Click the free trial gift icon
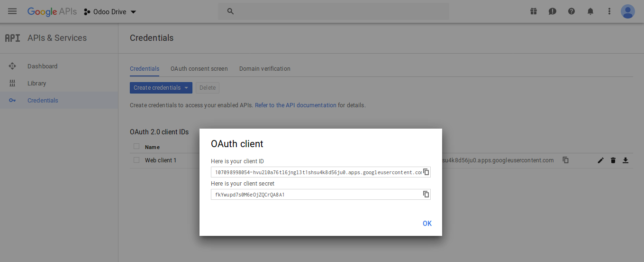This screenshot has width=644, height=262. [x=534, y=11]
